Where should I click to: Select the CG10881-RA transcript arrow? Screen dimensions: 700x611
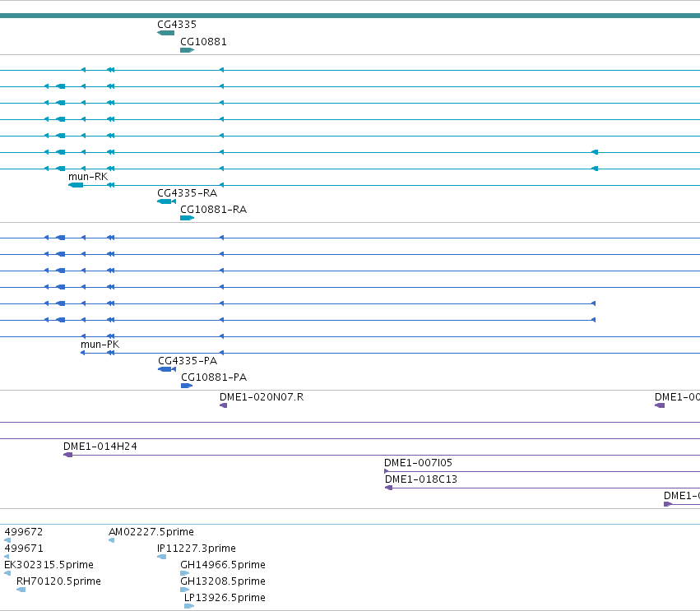coord(187,218)
